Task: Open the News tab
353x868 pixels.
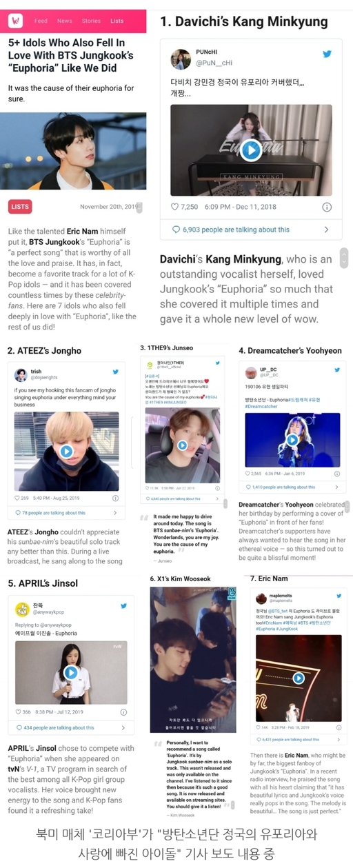Action: point(65,21)
